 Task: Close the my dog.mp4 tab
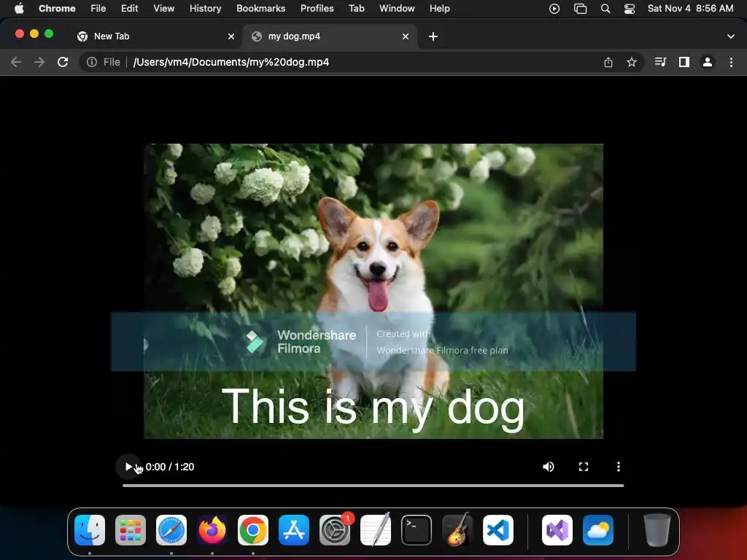coord(406,36)
